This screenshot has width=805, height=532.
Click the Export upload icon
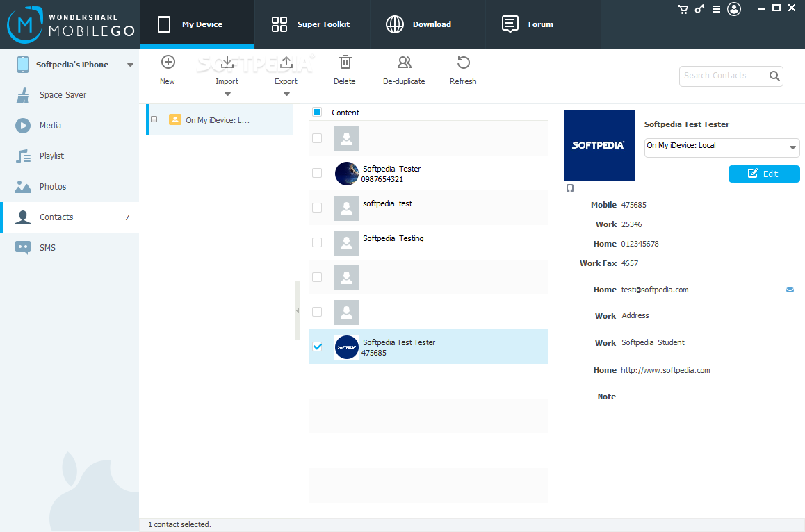[x=286, y=63]
